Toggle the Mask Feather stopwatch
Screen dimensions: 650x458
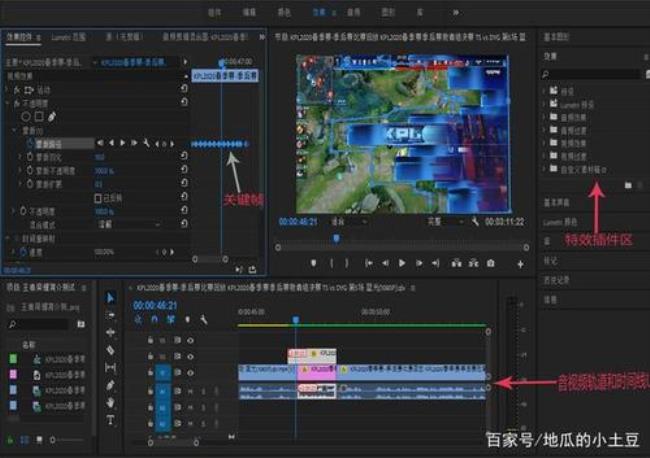point(30,157)
